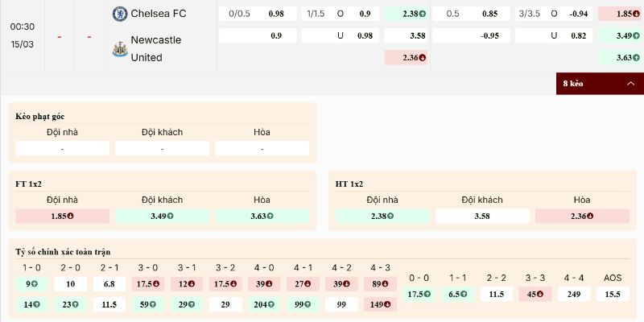
Task: Collapse the "8 kèo" markets panel
Action: tap(600, 84)
